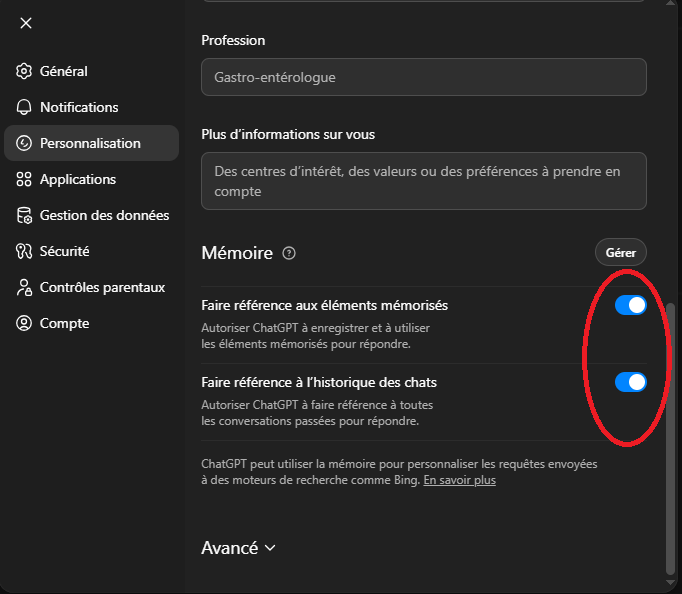Expand the Avancé section

[x=238, y=548]
